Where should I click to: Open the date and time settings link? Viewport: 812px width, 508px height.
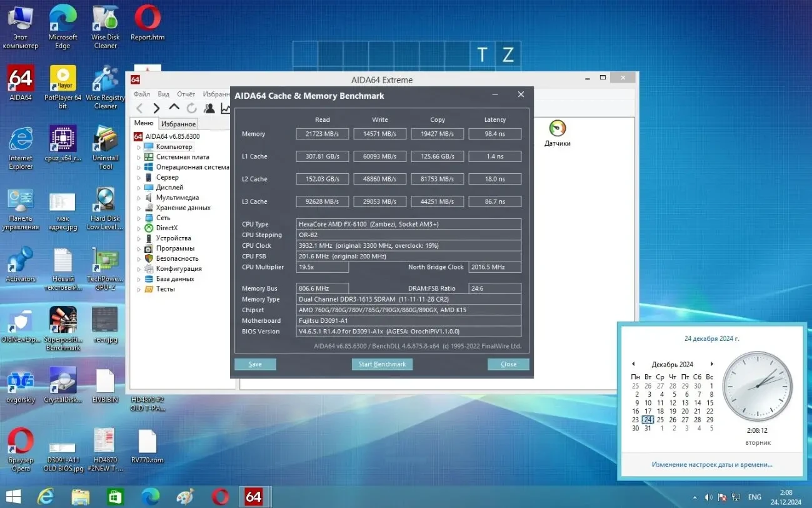712,464
